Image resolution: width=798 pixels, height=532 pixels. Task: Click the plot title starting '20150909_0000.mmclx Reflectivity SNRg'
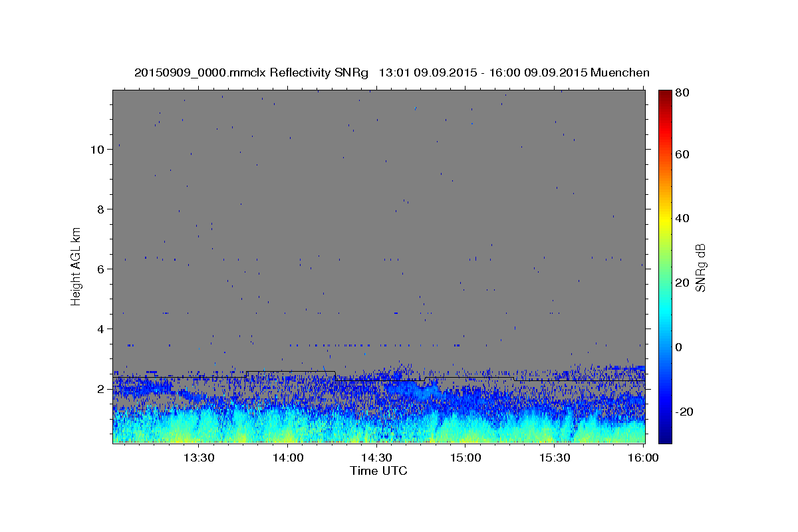pyautogui.click(x=392, y=72)
